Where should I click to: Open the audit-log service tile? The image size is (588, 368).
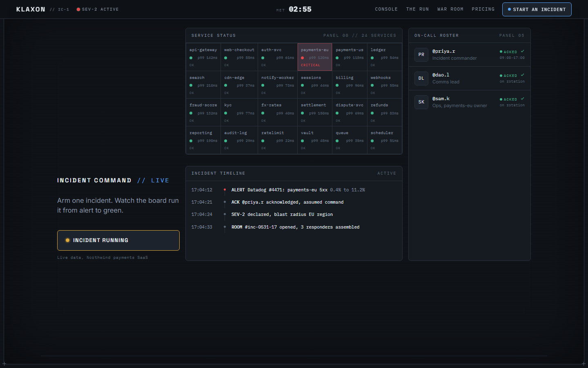click(239, 140)
